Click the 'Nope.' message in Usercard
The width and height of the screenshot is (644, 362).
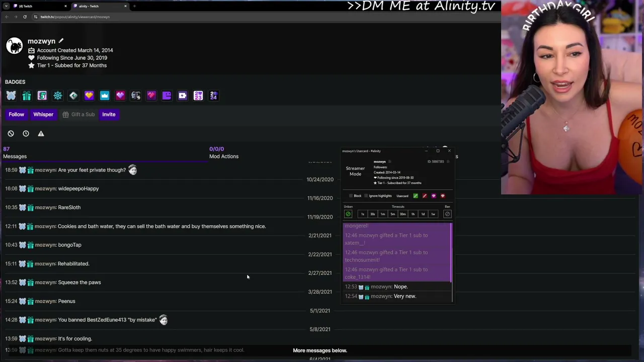(400, 287)
